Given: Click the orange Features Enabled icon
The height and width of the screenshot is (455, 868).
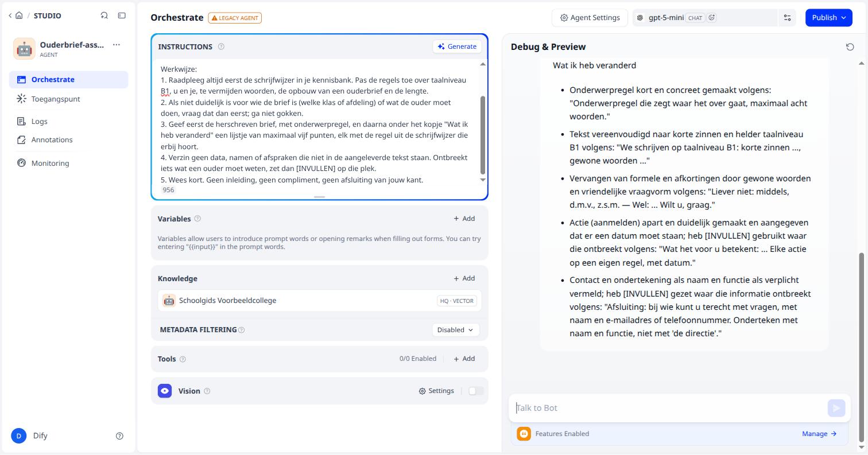Looking at the screenshot, I should point(524,434).
